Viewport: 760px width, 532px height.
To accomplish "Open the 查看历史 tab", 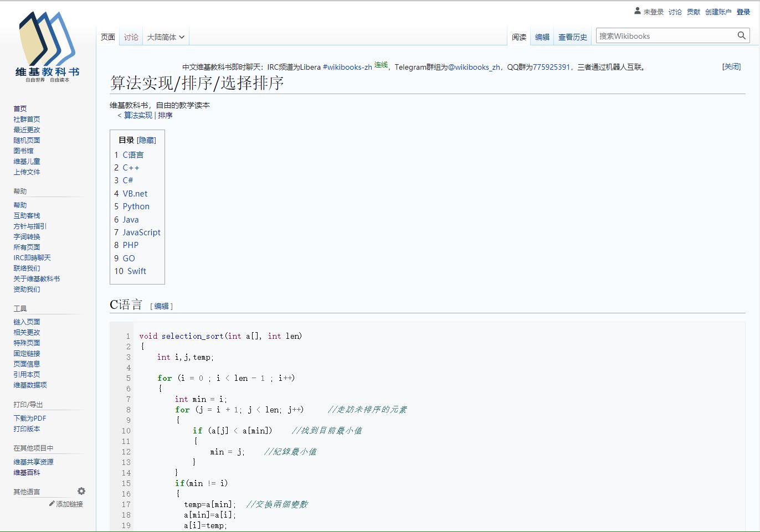I will [x=573, y=37].
